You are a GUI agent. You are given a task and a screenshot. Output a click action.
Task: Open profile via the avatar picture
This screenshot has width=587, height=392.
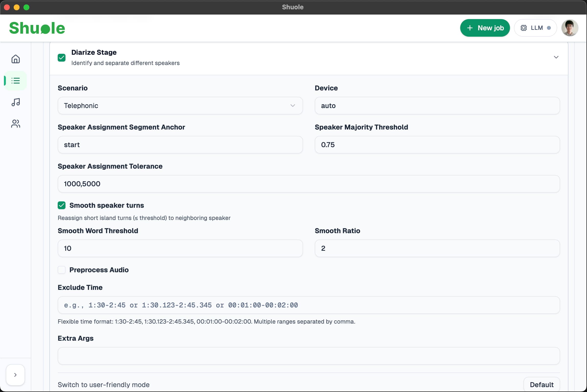[x=570, y=28]
